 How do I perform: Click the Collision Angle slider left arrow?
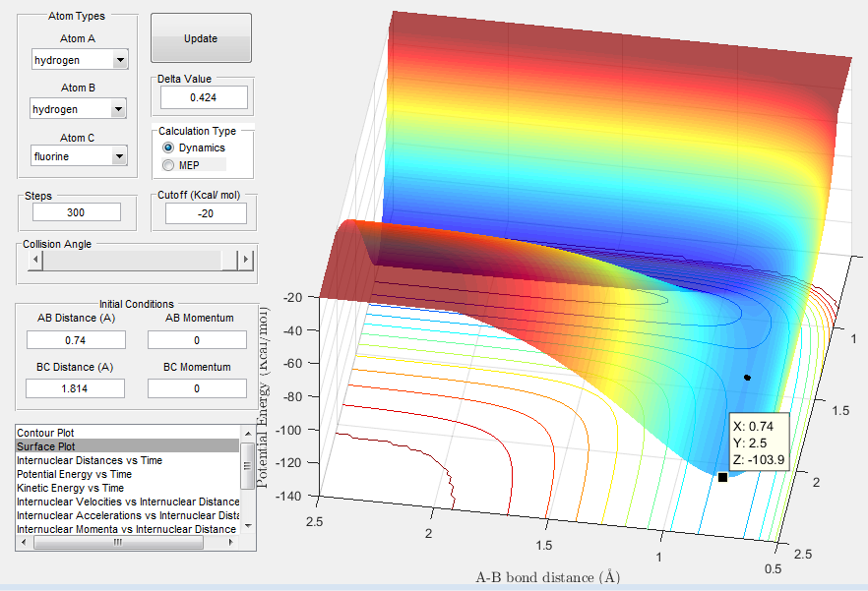click(x=36, y=260)
